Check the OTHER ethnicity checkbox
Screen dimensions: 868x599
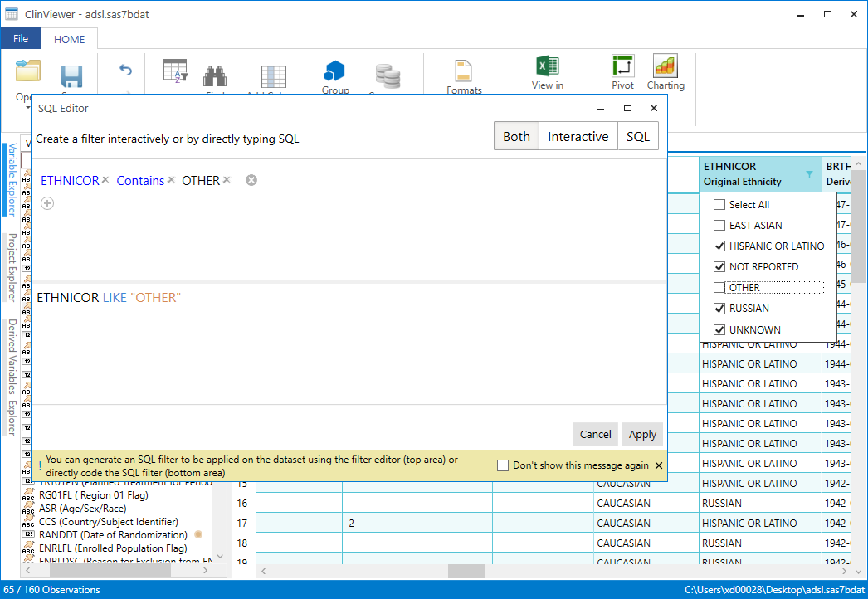pyautogui.click(x=719, y=288)
